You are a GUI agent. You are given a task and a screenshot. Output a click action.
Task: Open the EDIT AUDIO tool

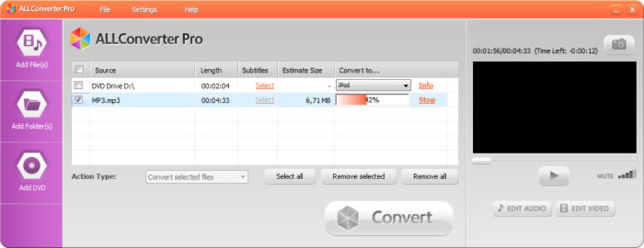pos(522,208)
